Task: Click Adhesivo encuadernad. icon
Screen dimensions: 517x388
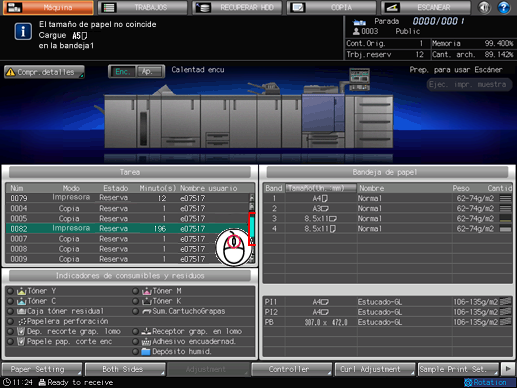Action: coord(147,342)
